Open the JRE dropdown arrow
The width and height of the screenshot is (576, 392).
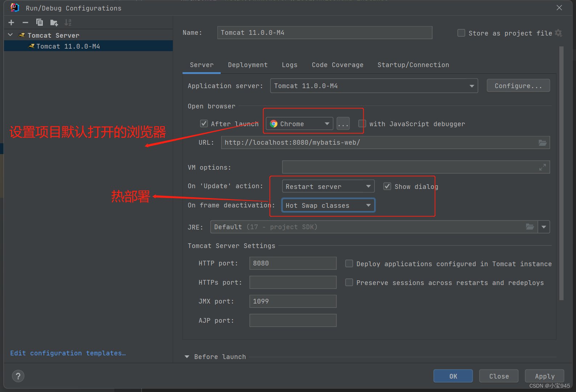pos(544,227)
